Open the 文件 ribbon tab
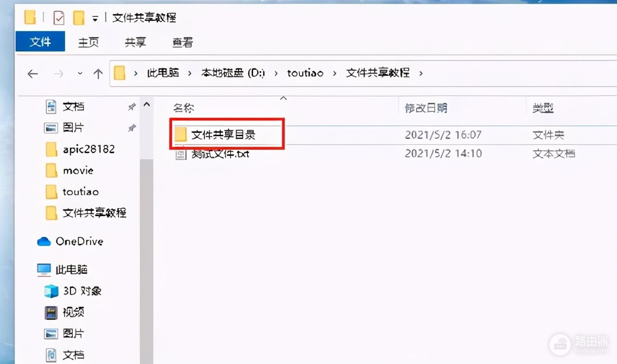The image size is (617, 364). [40, 42]
